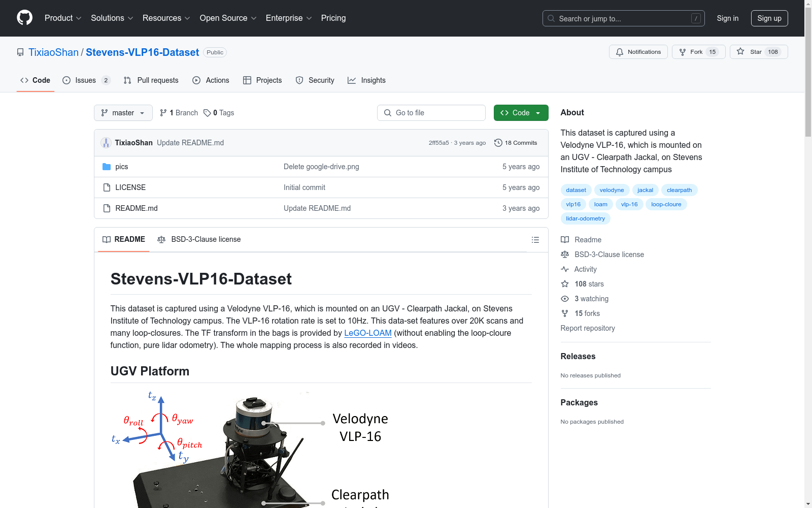
Task: Expand the Solutions dropdown
Action: coord(112,18)
